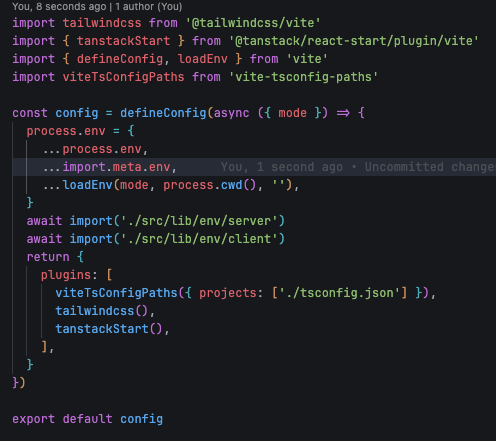Click the '...process.env,' spread line

coord(95,149)
